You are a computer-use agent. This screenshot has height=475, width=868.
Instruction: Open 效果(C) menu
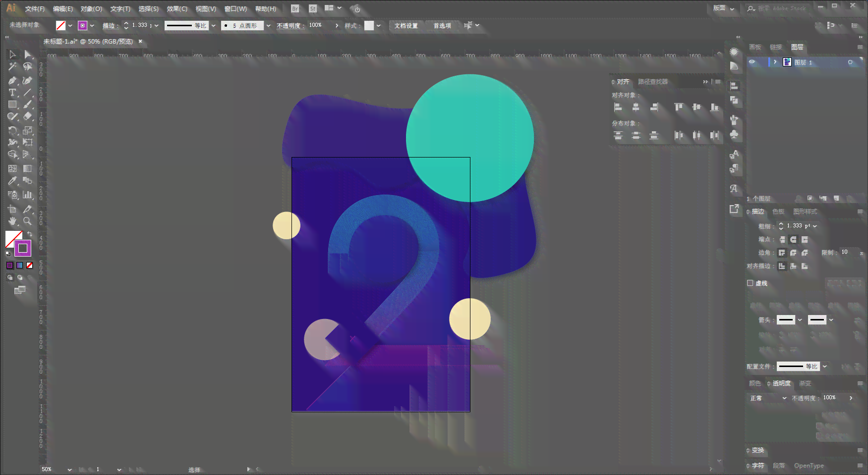click(177, 9)
